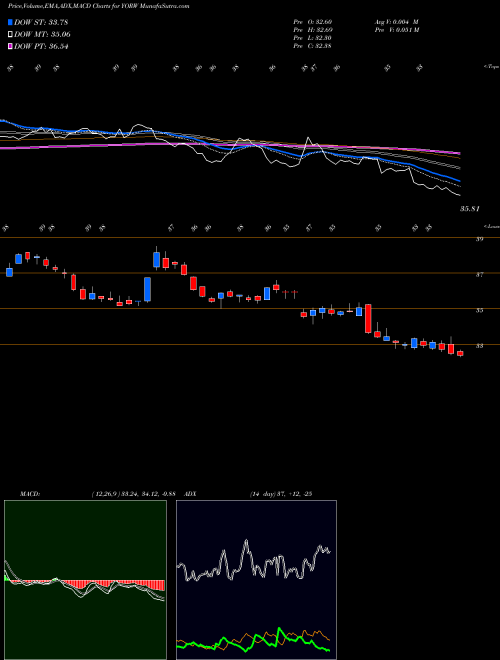
Task: Click the 'Pre O: 32.60' open value
Action: (x=314, y=22)
